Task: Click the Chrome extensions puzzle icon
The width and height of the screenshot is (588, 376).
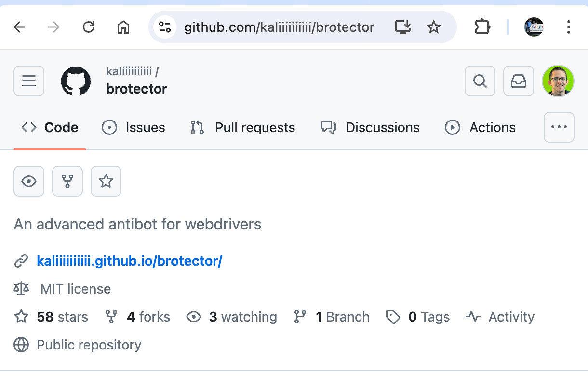Action: (482, 27)
